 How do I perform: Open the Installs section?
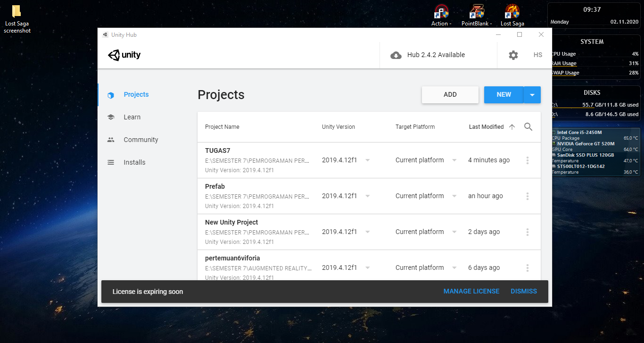pyautogui.click(x=134, y=162)
